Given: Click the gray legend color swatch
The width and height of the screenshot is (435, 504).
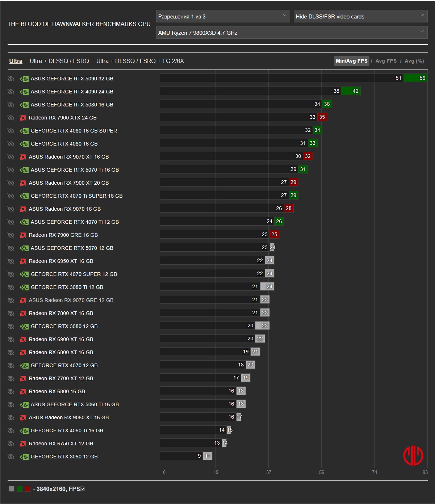Looking at the screenshot, I should pyautogui.click(x=12, y=489).
